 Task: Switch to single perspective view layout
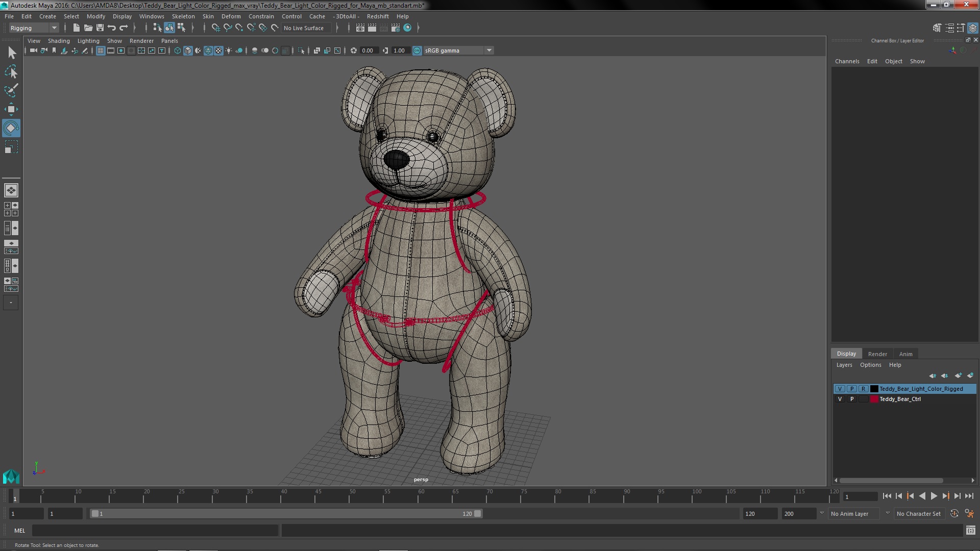point(11,190)
